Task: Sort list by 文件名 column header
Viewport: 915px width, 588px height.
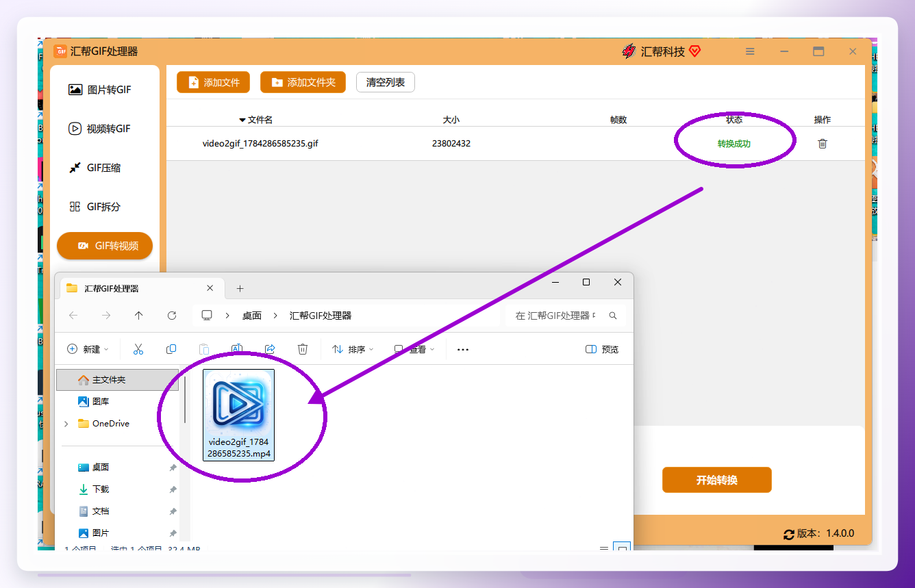Action: [255, 120]
